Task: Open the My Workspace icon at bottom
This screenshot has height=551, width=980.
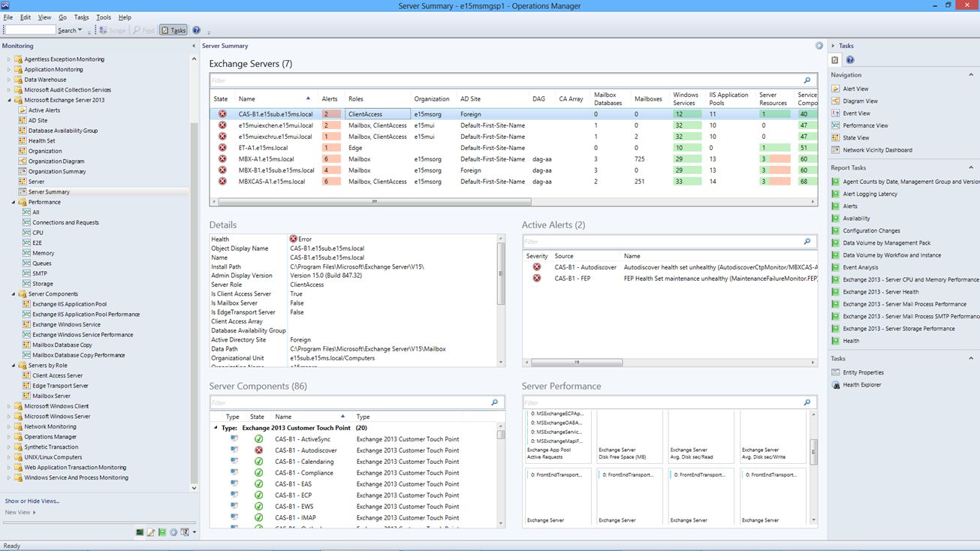Action: 185,532
